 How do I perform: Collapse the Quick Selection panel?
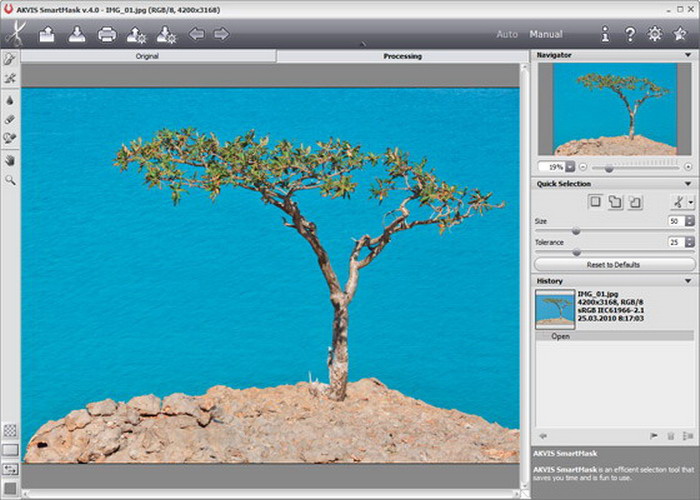688,184
